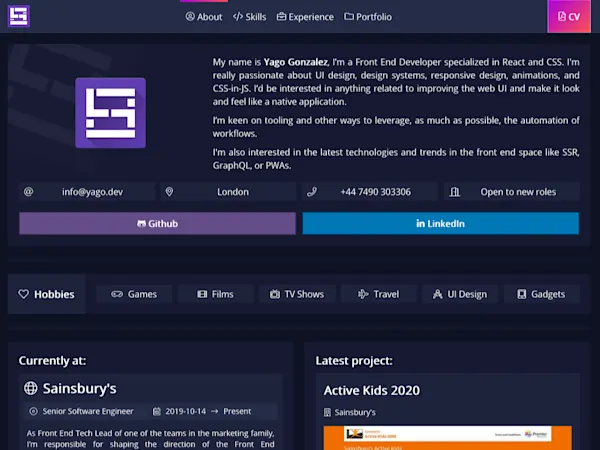
Task: Click the person icon in About menu item
Action: [x=190, y=16]
